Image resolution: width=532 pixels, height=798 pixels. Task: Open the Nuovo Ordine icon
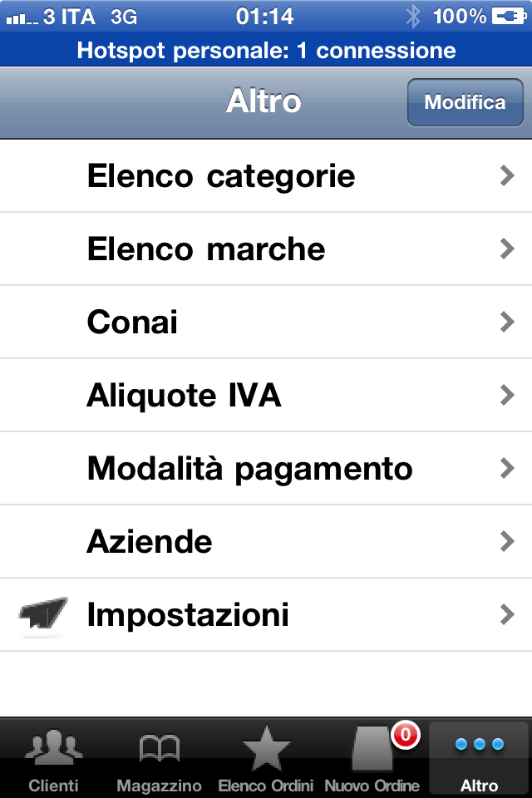pyautogui.click(x=371, y=751)
